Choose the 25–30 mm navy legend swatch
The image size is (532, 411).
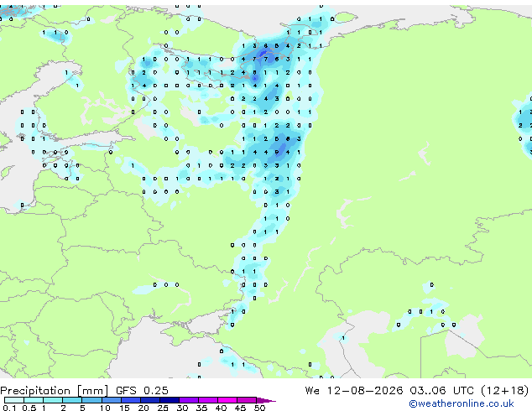click(169, 400)
